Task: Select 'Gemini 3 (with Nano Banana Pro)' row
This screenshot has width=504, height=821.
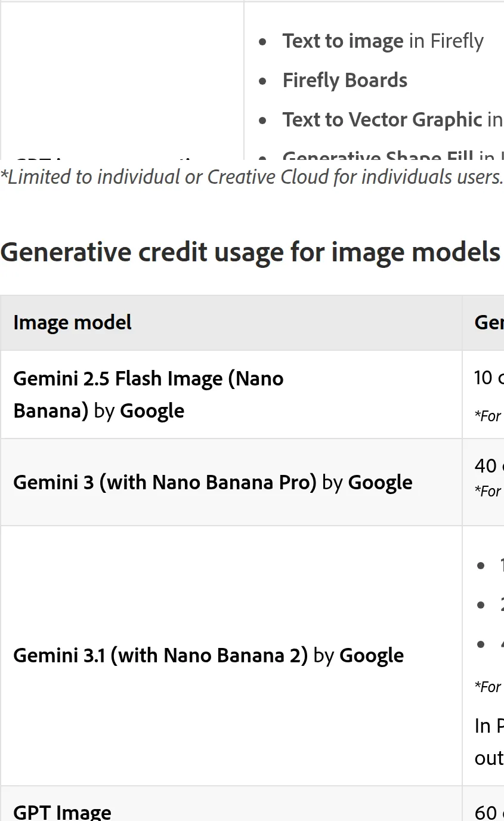Action: (x=252, y=482)
